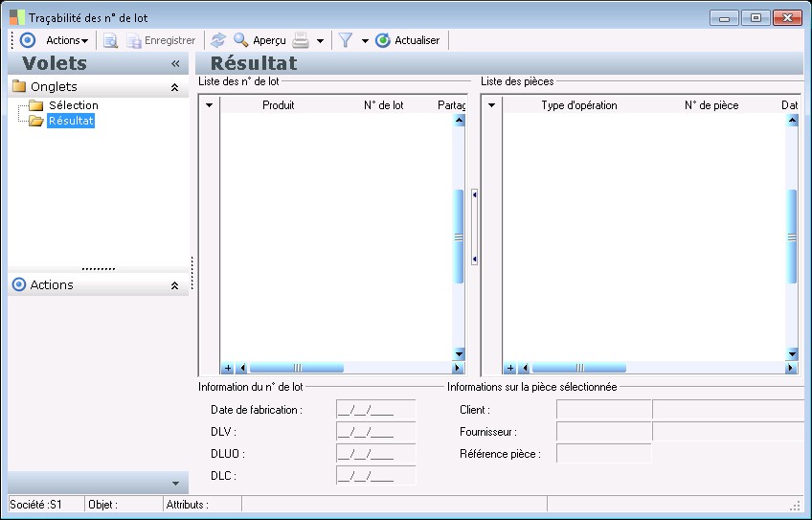Click the Fournisseur code field

tap(604, 432)
